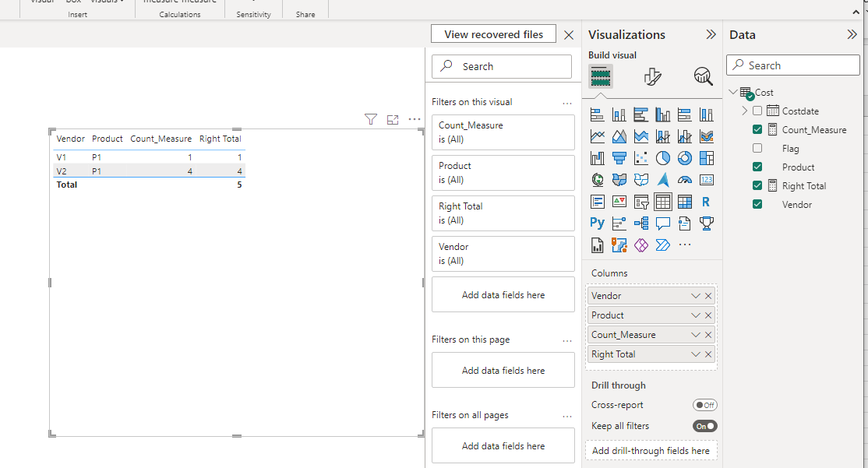Click the Data pane Search box
The image size is (868, 468).
pyautogui.click(x=792, y=65)
